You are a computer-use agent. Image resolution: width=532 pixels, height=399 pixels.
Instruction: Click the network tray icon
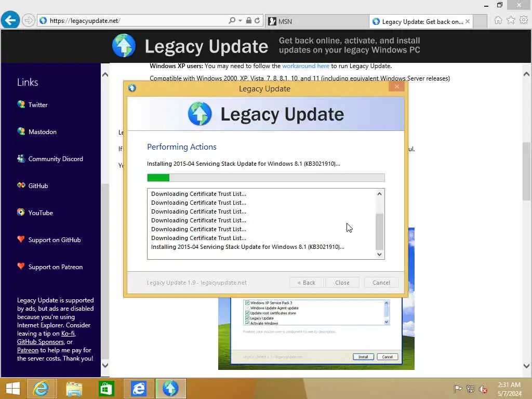470,389
